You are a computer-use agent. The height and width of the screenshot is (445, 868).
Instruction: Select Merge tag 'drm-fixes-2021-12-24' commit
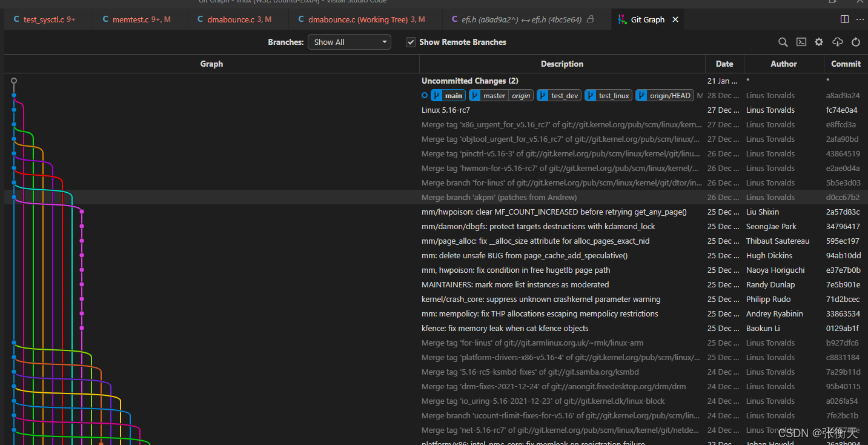pyautogui.click(x=436, y=386)
